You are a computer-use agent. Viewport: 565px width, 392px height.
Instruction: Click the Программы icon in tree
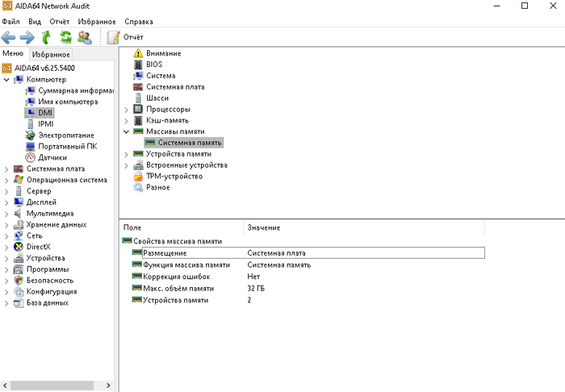pos(19,269)
